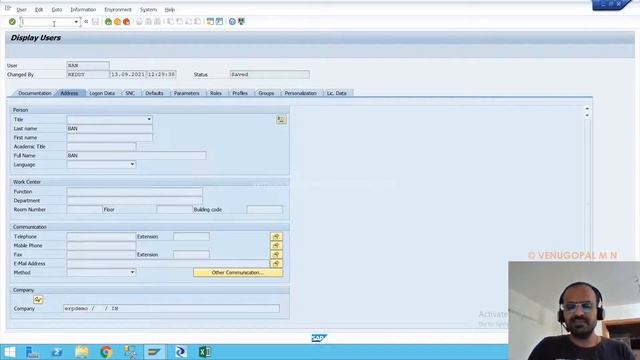The image size is (640, 360).
Task: Open the command field dropdown arrow
Action: 76,22
